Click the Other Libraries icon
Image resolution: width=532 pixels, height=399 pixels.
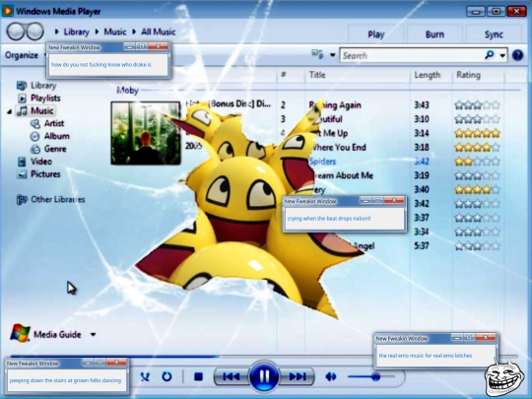point(22,199)
